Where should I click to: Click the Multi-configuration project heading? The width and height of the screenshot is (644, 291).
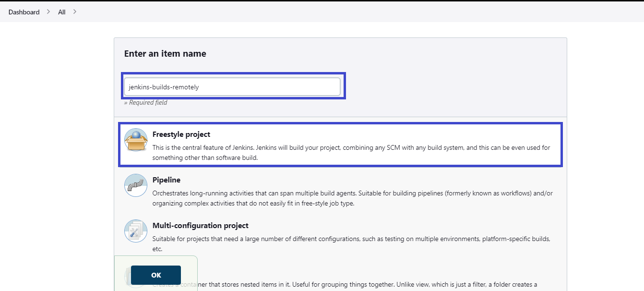click(x=201, y=225)
